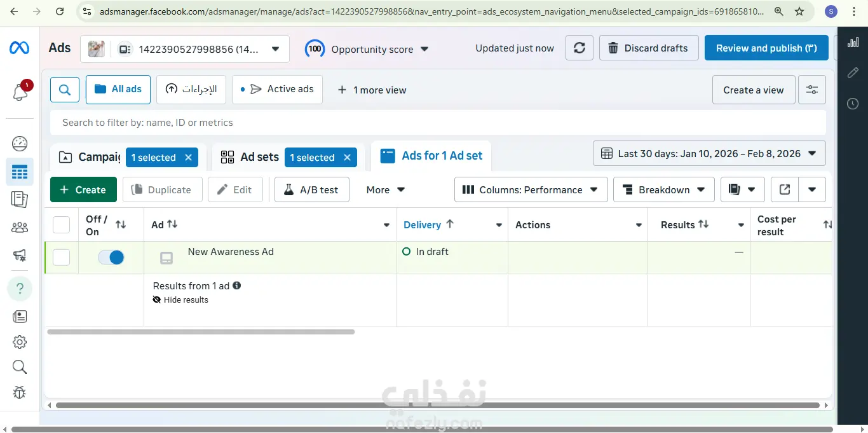Screen dimensions: 868x433
Task: Click the browser back arrow
Action: (x=15, y=11)
